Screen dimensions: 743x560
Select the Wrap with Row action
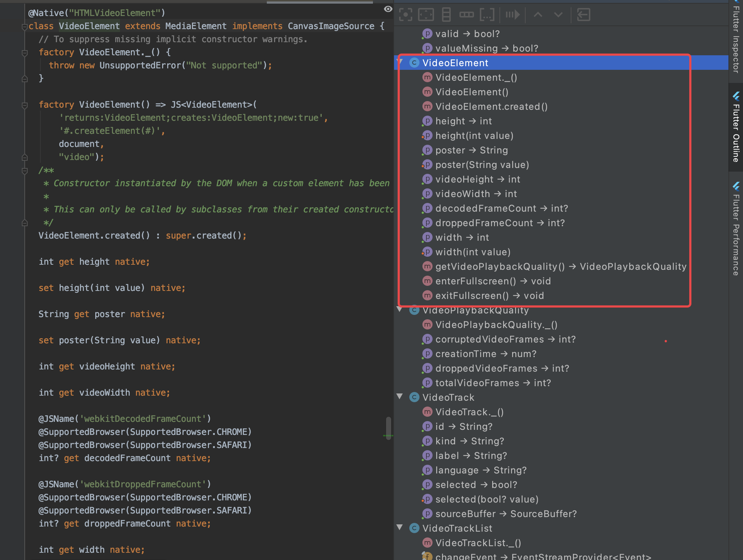467,15
